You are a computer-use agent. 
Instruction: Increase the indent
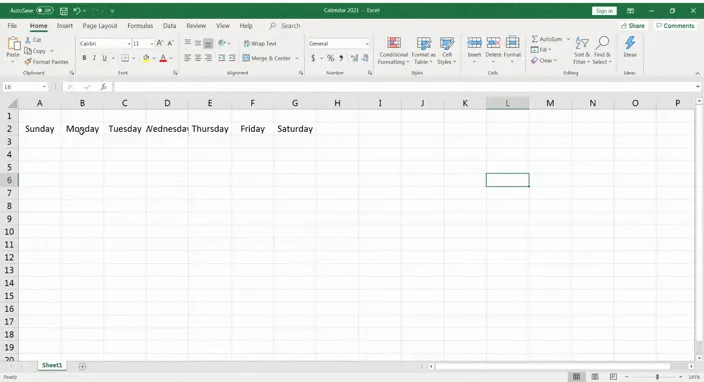(232, 58)
